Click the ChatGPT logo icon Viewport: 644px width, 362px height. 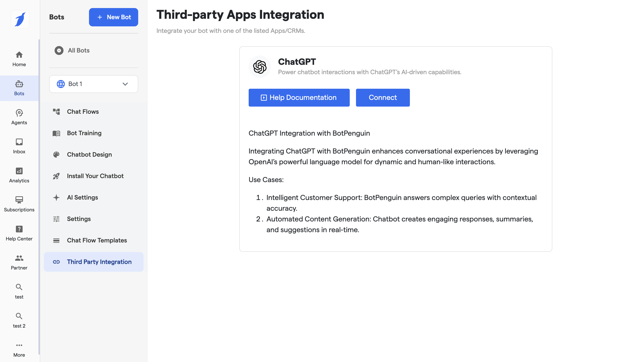259,67
